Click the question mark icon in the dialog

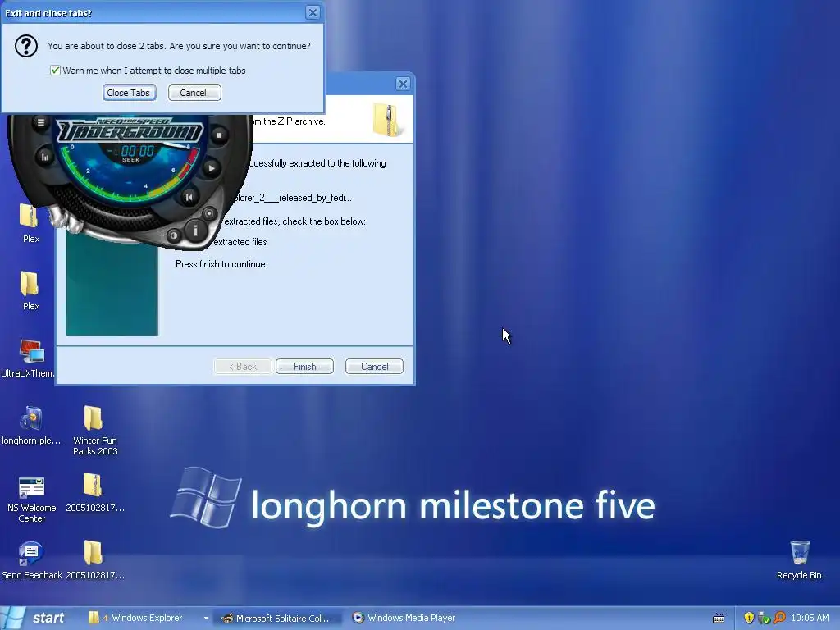[x=25, y=46]
